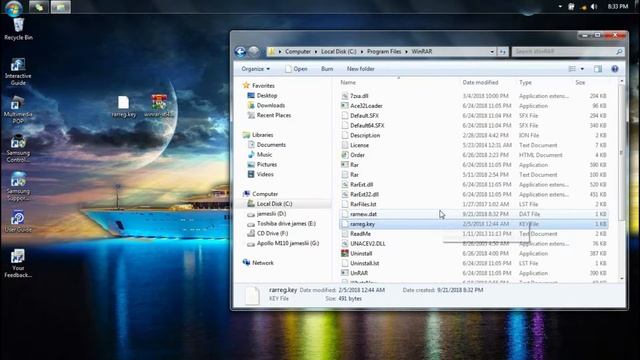640x360 pixels.
Task: Select the rarreg.key file on the desktop
Action: point(124,107)
